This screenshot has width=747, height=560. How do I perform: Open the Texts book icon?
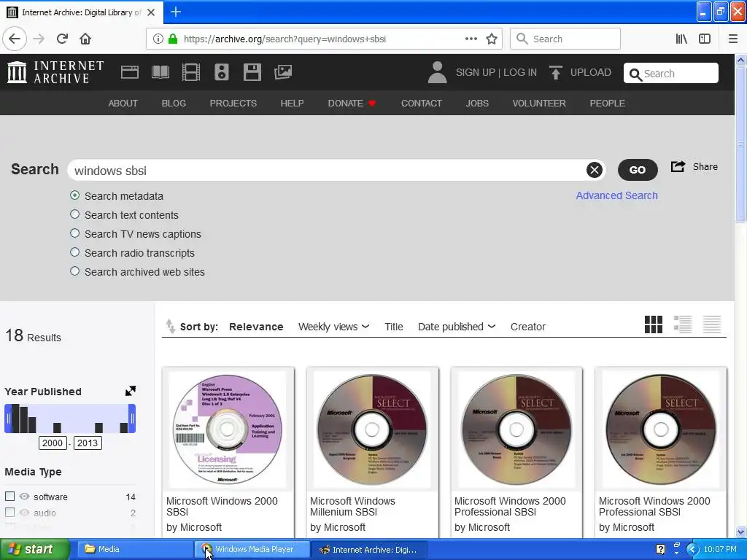point(160,72)
